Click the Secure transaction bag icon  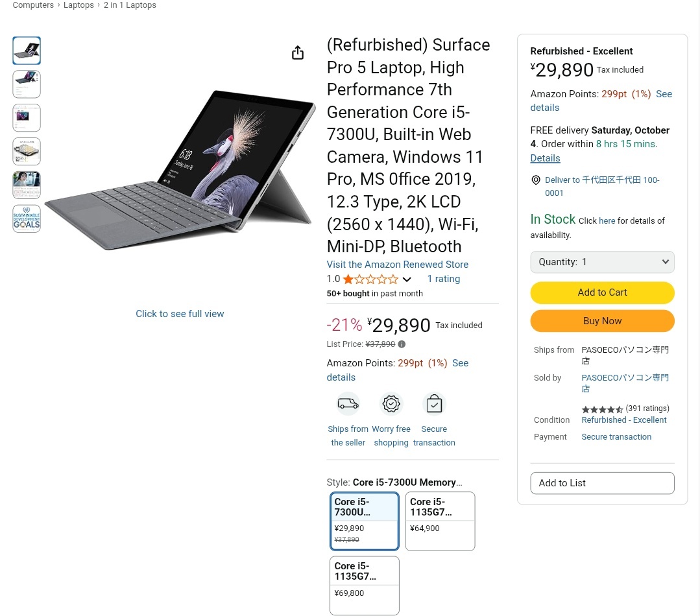click(434, 404)
